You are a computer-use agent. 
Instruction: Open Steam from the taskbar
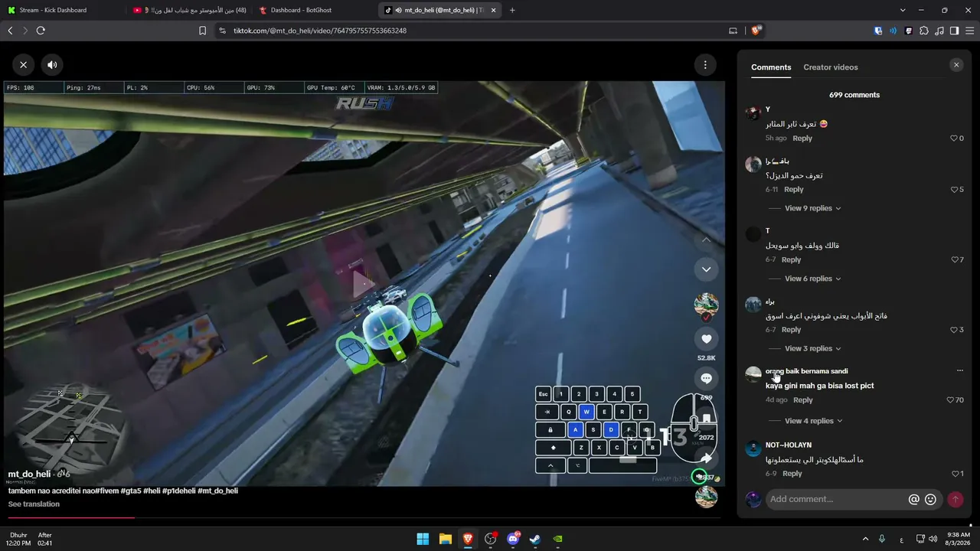(535, 539)
